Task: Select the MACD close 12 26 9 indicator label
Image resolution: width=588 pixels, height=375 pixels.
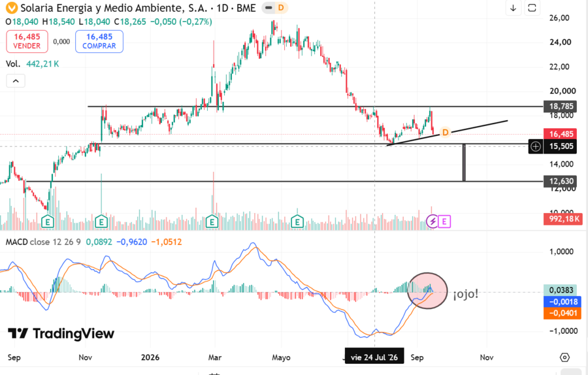Action: click(43, 242)
